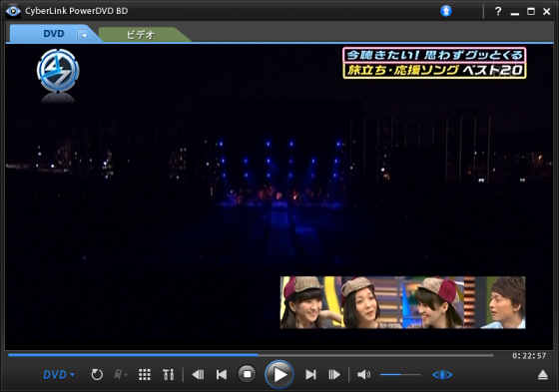Click the blue upgrade arrow icon
The image size is (559, 392).
click(445, 11)
